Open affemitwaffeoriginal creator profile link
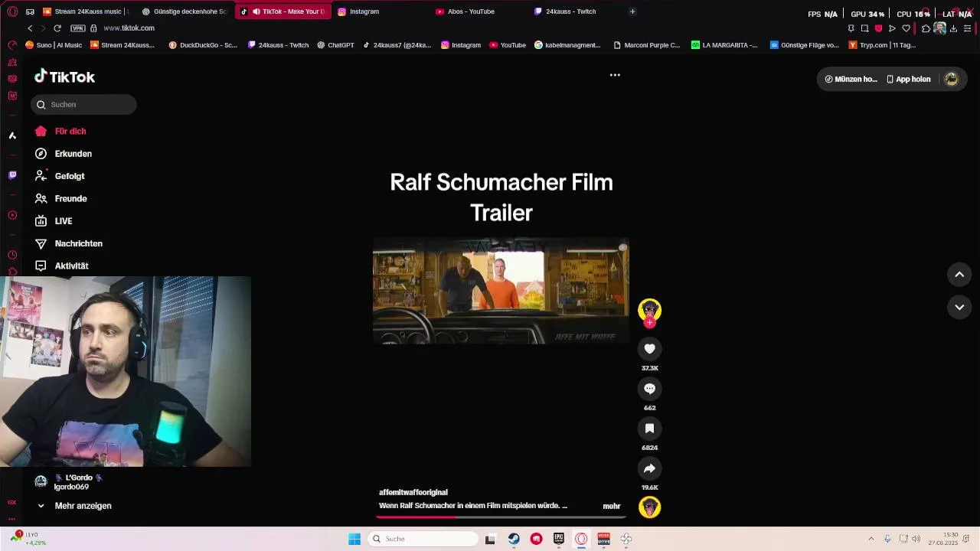980x551 pixels. 413,492
